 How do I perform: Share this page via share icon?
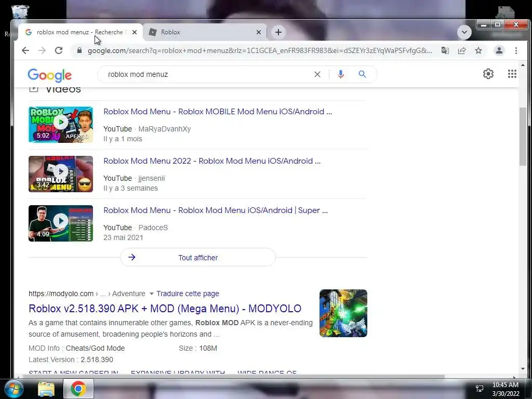pos(462,50)
